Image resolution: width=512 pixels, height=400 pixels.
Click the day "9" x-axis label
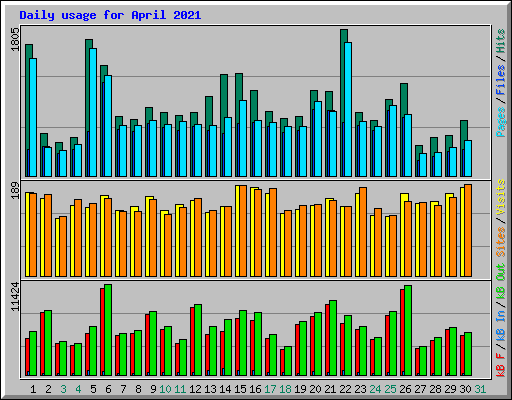pyautogui.click(x=153, y=389)
